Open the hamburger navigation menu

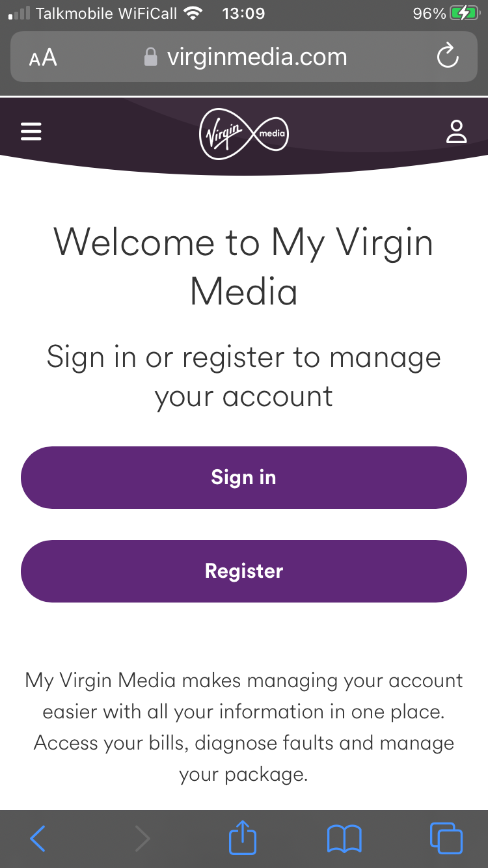pos(31,131)
